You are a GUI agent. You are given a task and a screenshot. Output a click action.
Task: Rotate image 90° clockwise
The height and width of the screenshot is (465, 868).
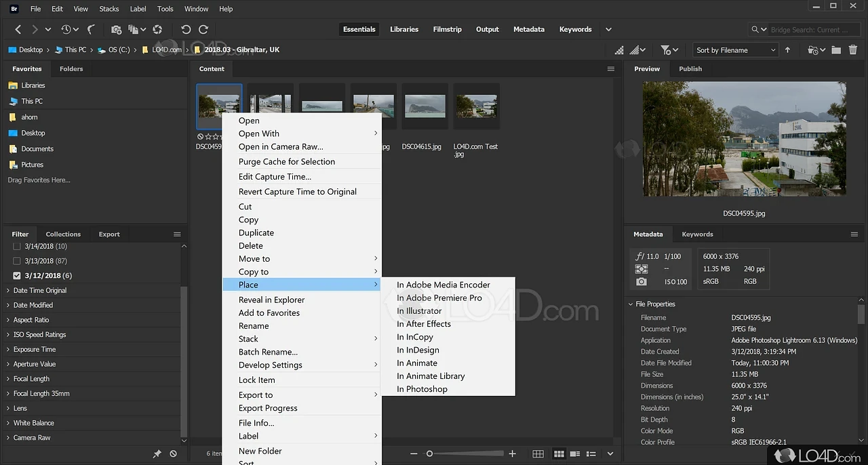[203, 30]
